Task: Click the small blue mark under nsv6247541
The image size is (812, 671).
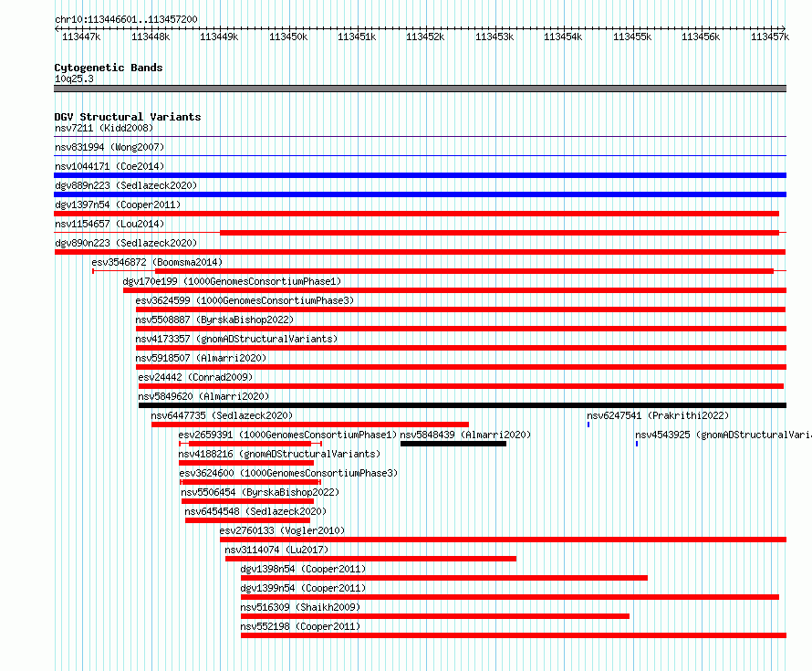Action: pyautogui.click(x=588, y=425)
